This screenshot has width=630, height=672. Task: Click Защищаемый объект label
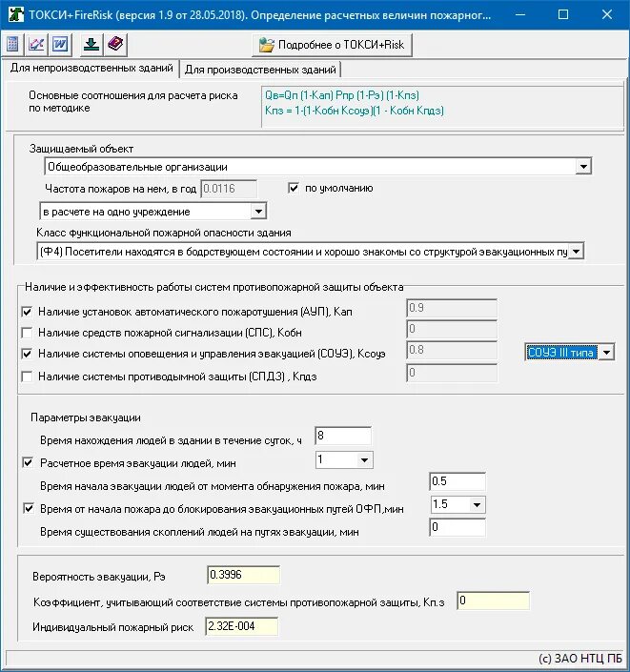point(81,149)
